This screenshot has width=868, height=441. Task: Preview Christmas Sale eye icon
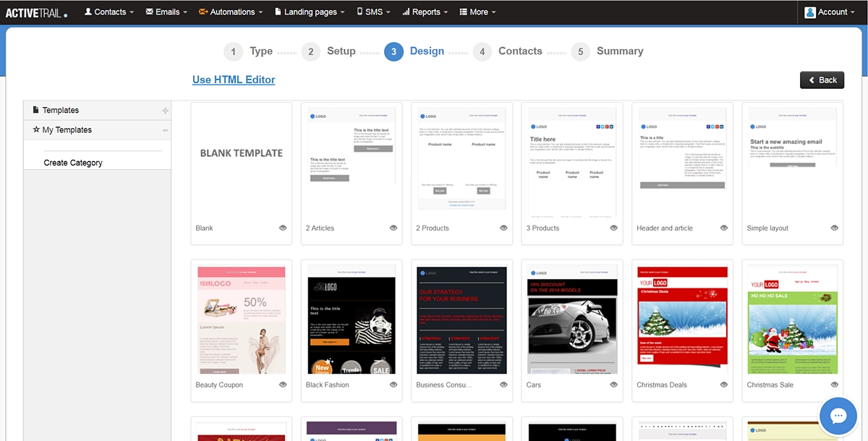pyautogui.click(x=835, y=385)
